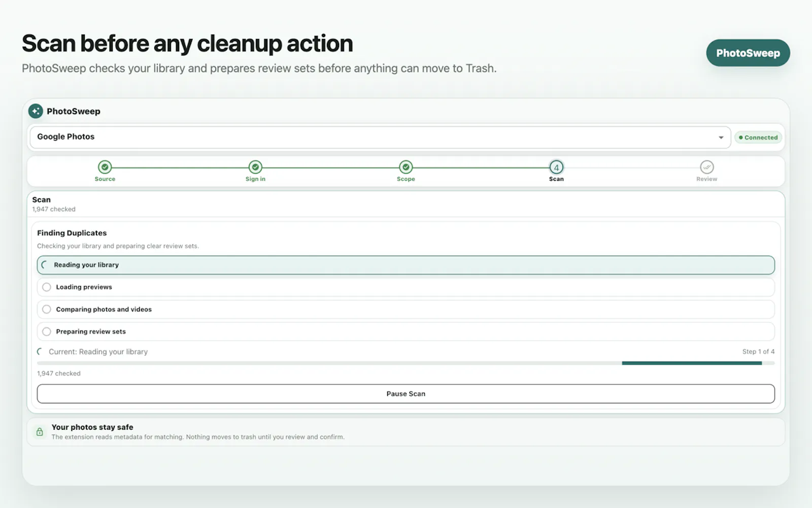Image resolution: width=812 pixels, height=508 pixels.
Task: Click the PhotoSweep sparkle logo icon
Action: click(36, 111)
